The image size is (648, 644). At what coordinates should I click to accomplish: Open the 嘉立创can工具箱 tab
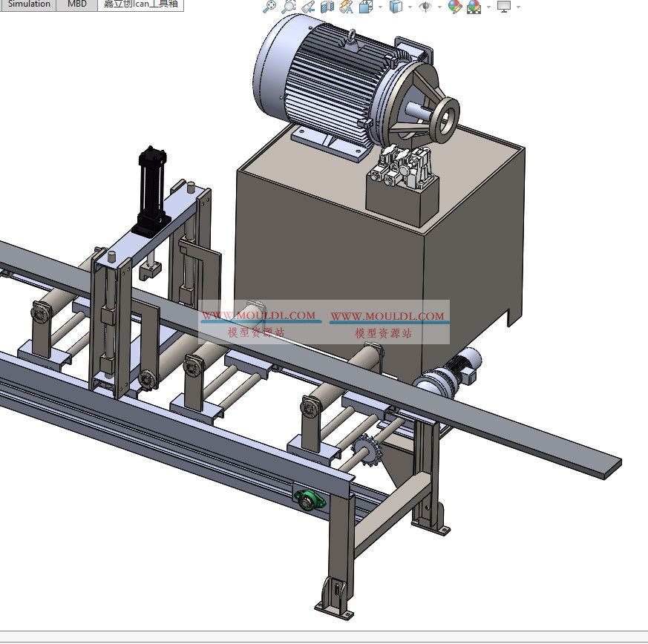pos(140,4)
